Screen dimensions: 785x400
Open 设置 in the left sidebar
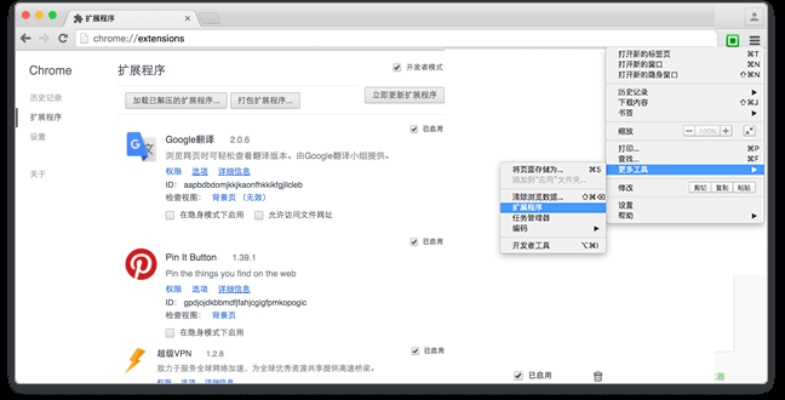click(x=38, y=137)
